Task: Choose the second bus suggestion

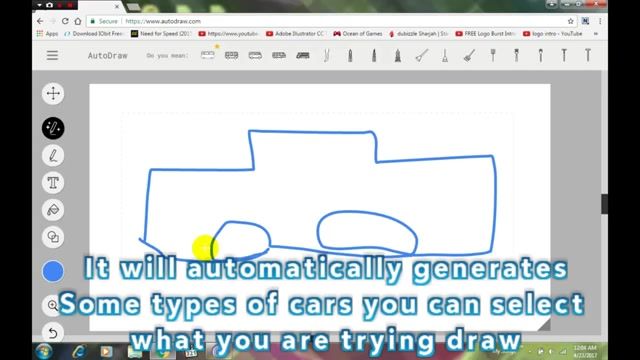Action: pos(231,56)
